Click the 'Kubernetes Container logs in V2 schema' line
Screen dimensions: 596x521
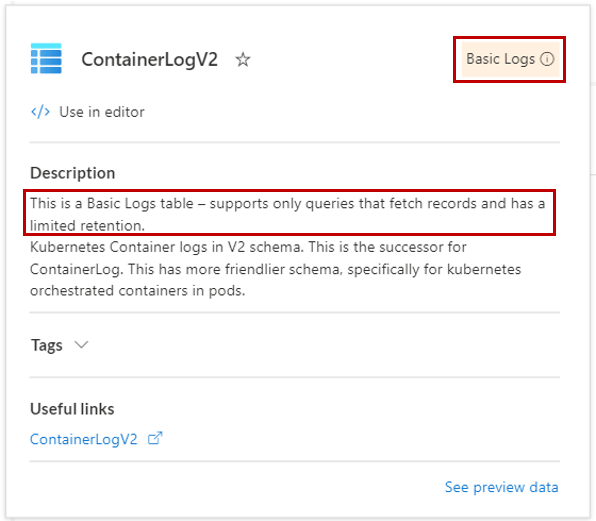[248, 247]
